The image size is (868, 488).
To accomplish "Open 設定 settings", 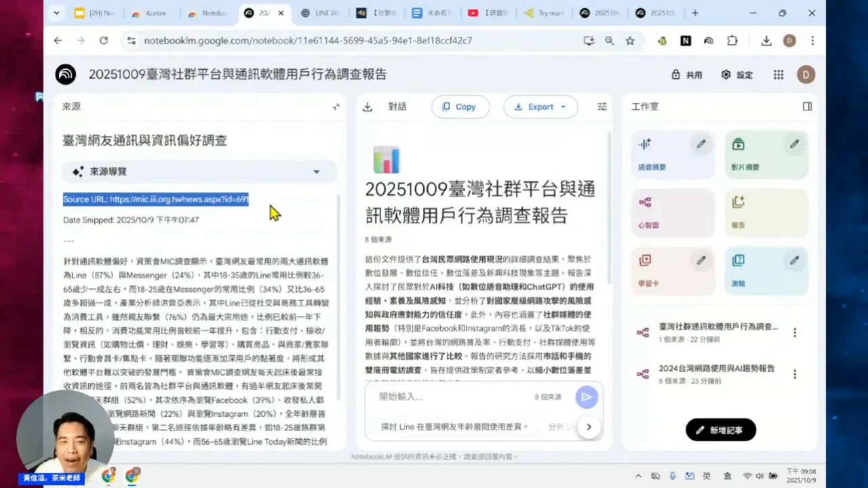I will click(x=737, y=75).
